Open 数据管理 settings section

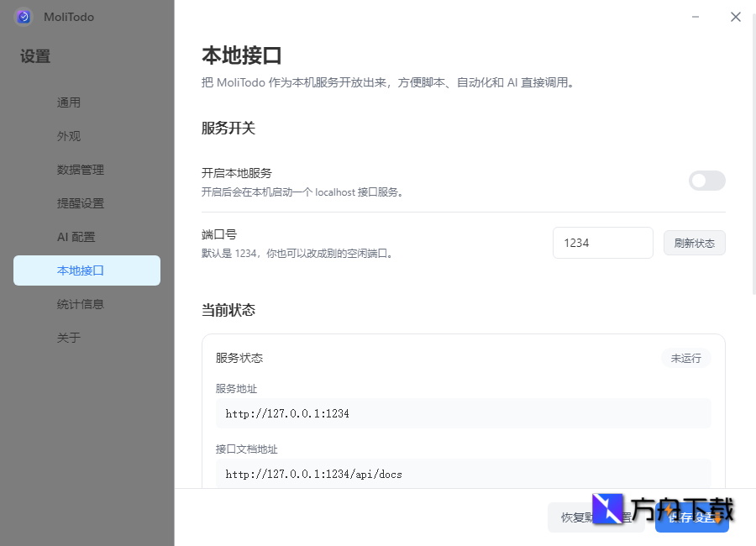(80, 170)
